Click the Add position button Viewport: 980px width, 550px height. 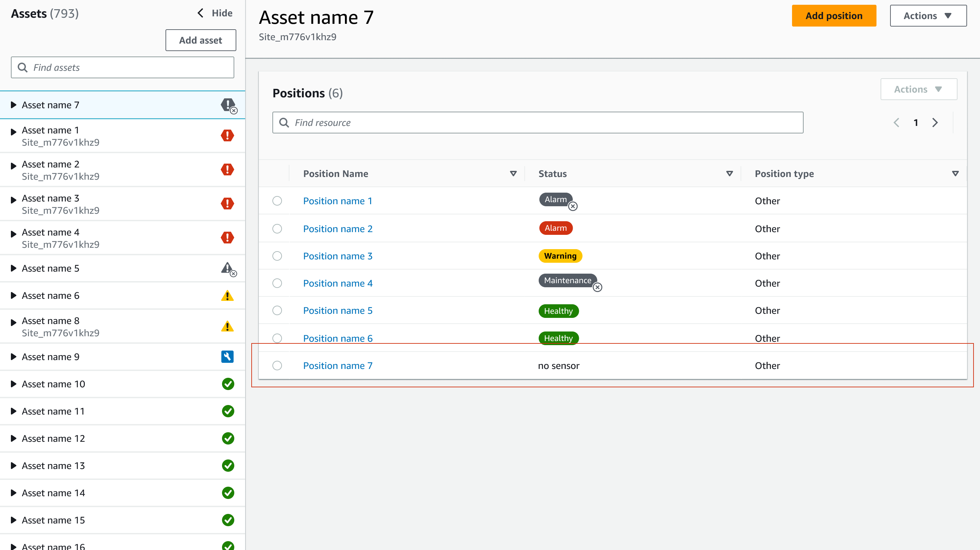point(834,15)
